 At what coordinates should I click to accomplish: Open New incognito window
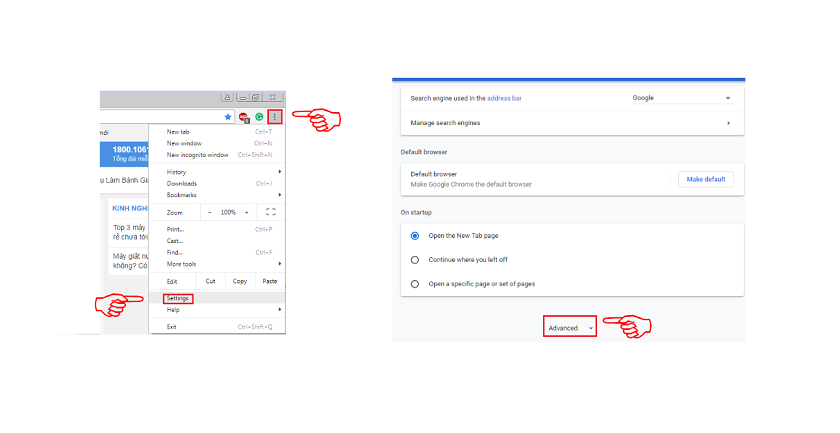pos(217,155)
